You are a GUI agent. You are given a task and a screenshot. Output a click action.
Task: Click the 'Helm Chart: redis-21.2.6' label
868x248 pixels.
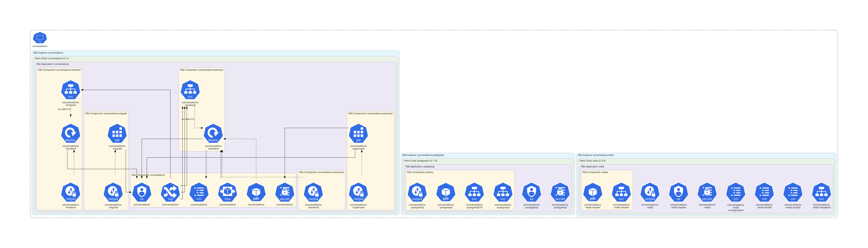pyautogui.click(x=592, y=161)
